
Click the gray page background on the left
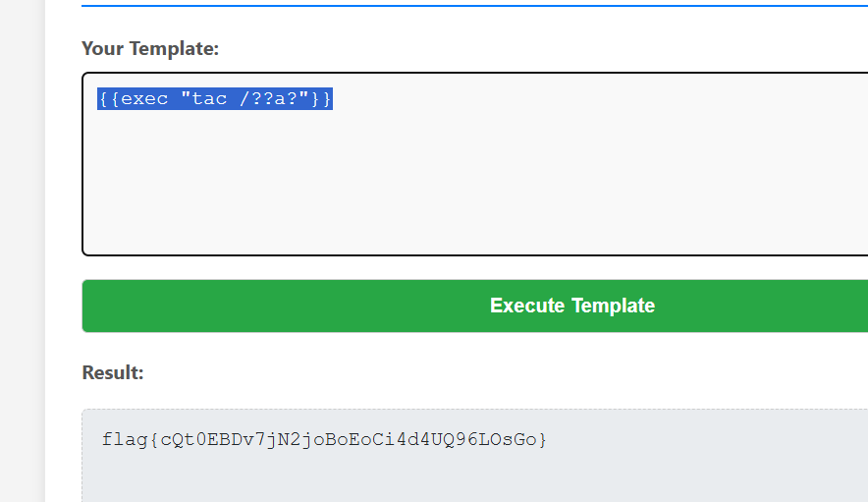pyautogui.click(x=22, y=246)
